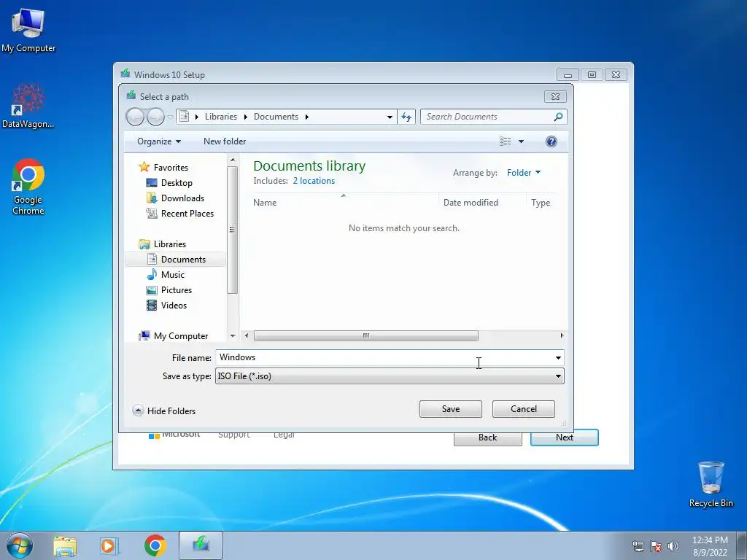Viewport: 747px width, 560px height.
Task: Click navigation pane scrollbar down arrow
Action: point(233,336)
